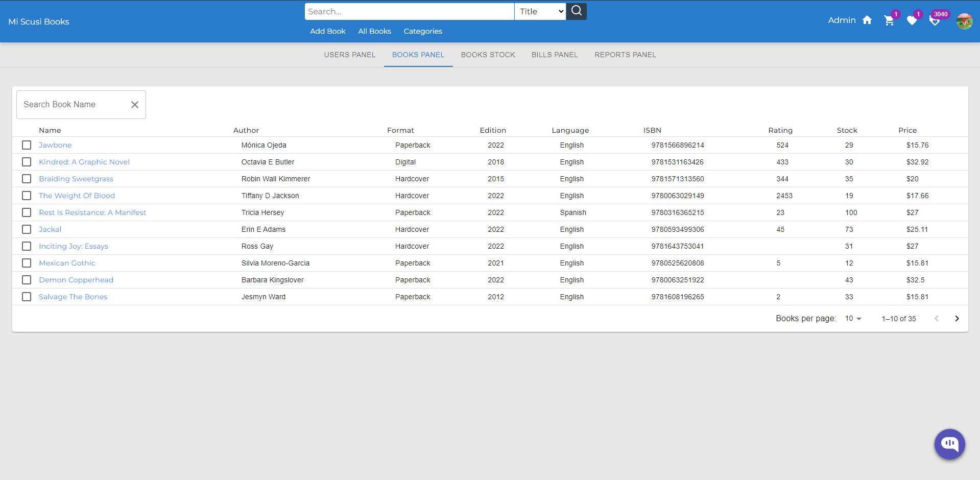Image resolution: width=980 pixels, height=480 pixels.
Task: Open the Jackal book link
Action: 50,229
